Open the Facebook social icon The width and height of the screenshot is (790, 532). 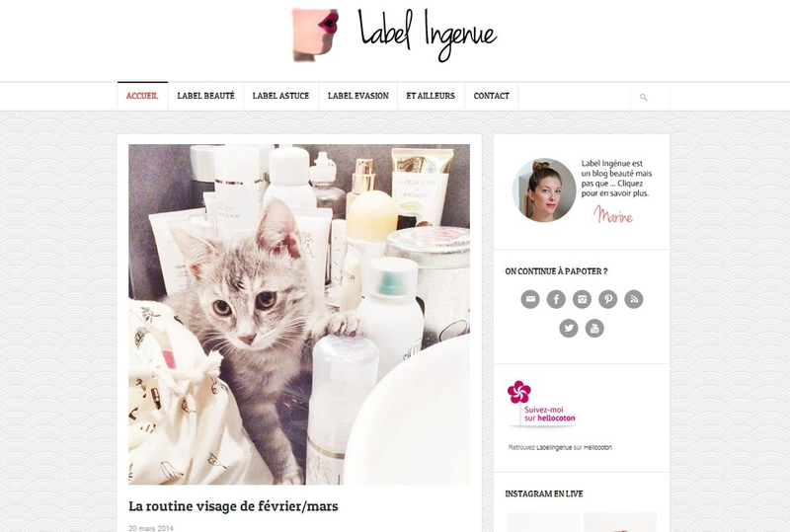tap(556, 299)
